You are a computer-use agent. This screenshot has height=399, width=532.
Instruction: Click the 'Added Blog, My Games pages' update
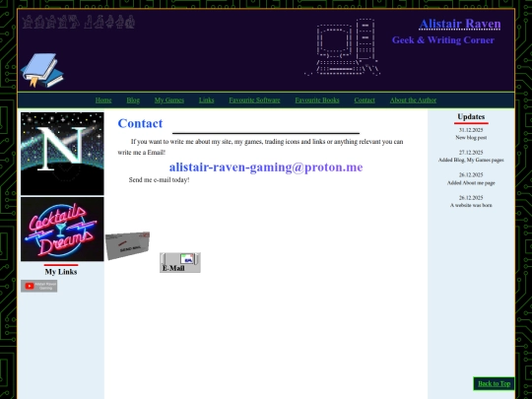point(471,160)
